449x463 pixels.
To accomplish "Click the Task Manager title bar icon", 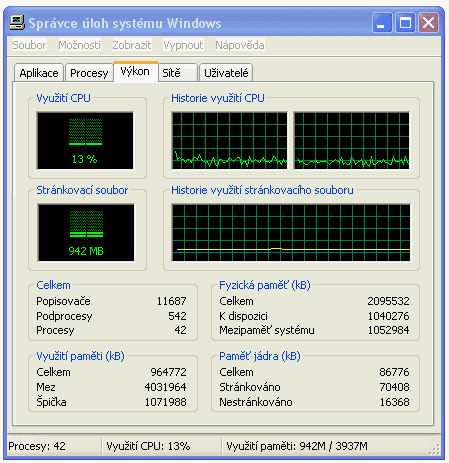I will [17, 23].
